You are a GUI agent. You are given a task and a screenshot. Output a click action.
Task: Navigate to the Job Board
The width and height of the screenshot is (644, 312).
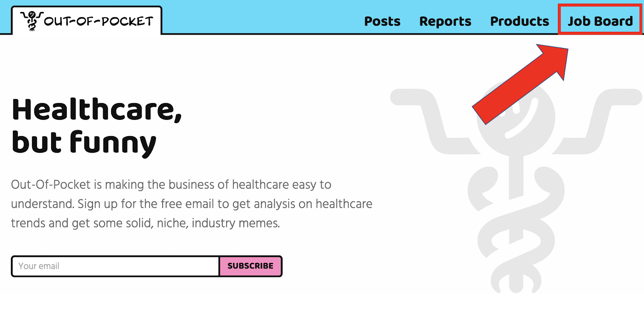(600, 21)
